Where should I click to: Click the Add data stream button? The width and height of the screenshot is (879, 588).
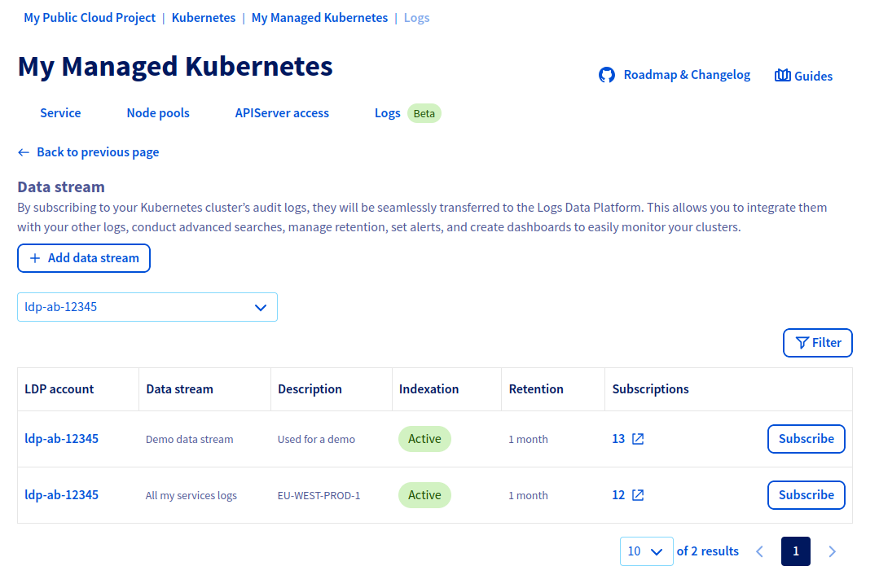point(83,258)
